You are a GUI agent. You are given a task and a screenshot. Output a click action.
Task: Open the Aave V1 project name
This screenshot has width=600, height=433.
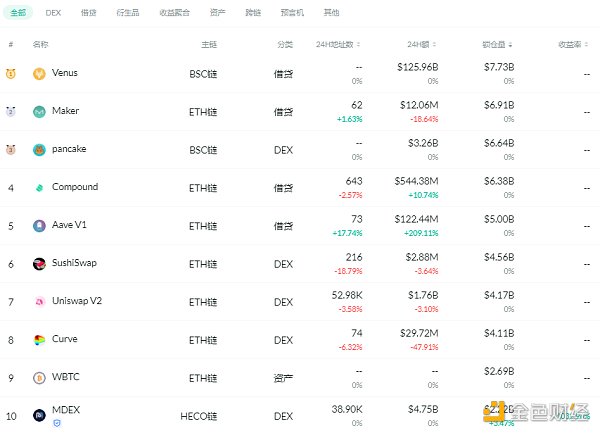(x=69, y=225)
